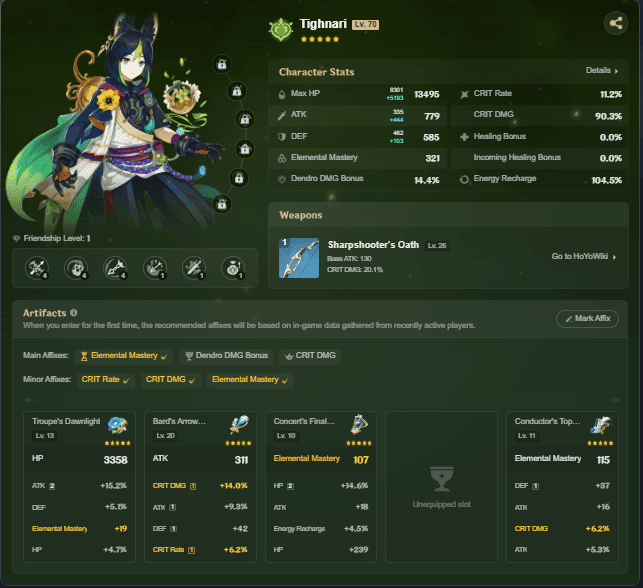The width and height of the screenshot is (643, 588).
Task: Click the Max HP value 13495
Action: pyautogui.click(x=426, y=94)
